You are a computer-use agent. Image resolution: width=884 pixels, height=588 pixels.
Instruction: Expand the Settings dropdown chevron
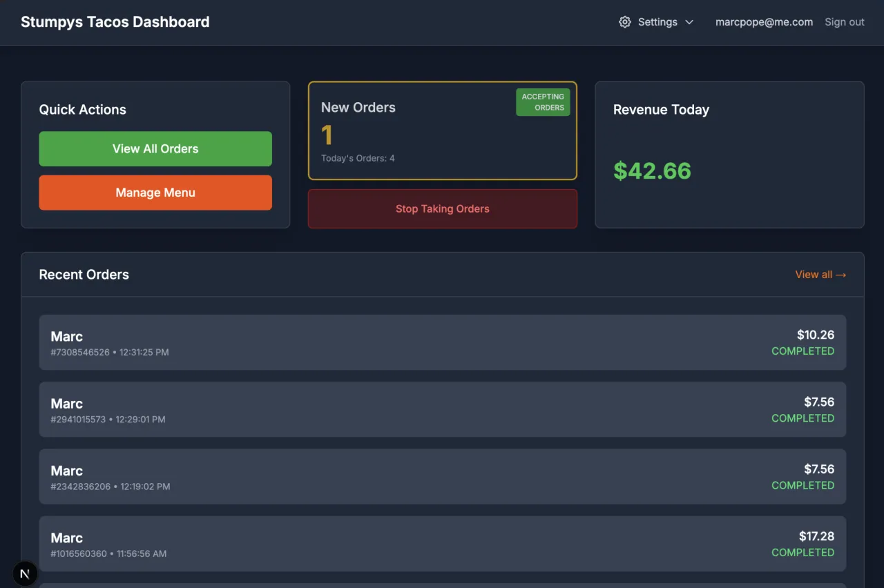[x=689, y=22]
